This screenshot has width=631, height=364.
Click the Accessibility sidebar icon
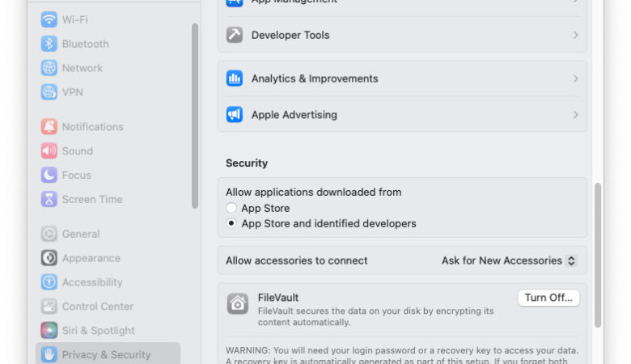coord(49,282)
